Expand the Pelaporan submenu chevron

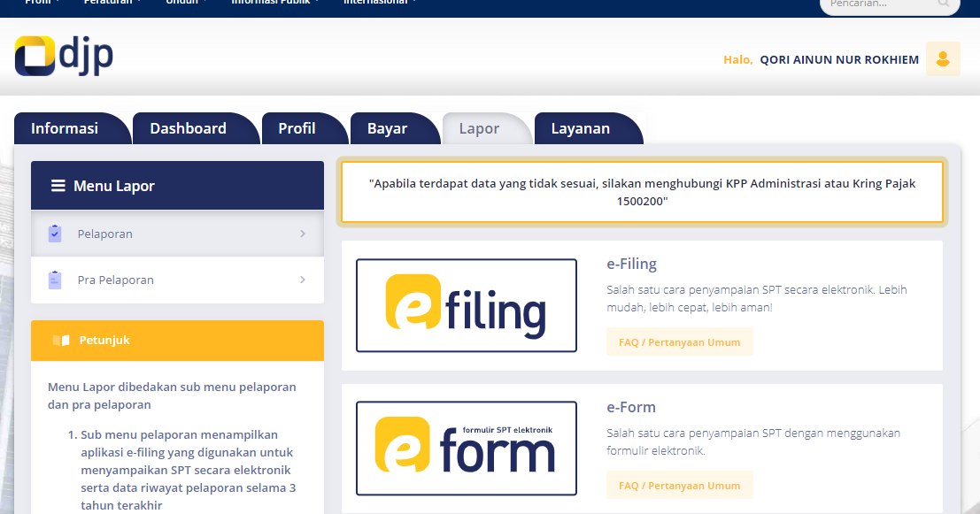click(303, 234)
